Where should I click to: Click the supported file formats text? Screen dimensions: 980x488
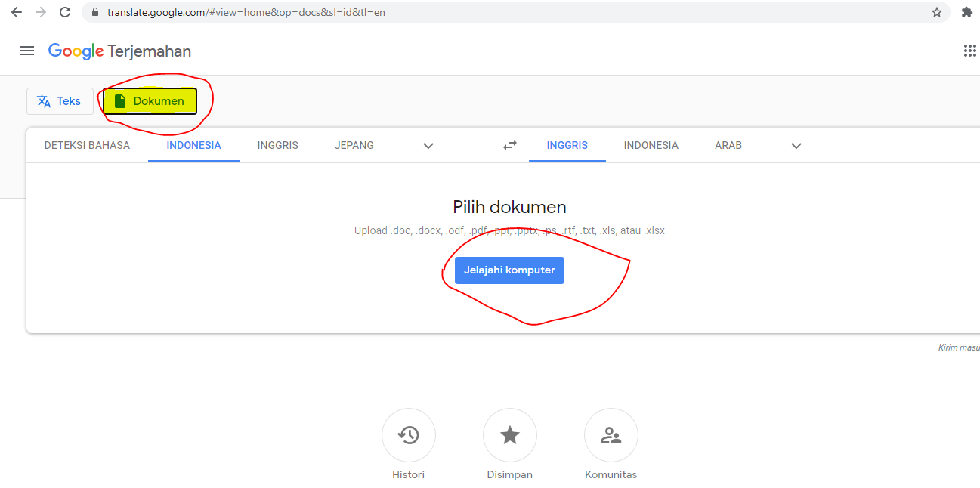pos(509,230)
